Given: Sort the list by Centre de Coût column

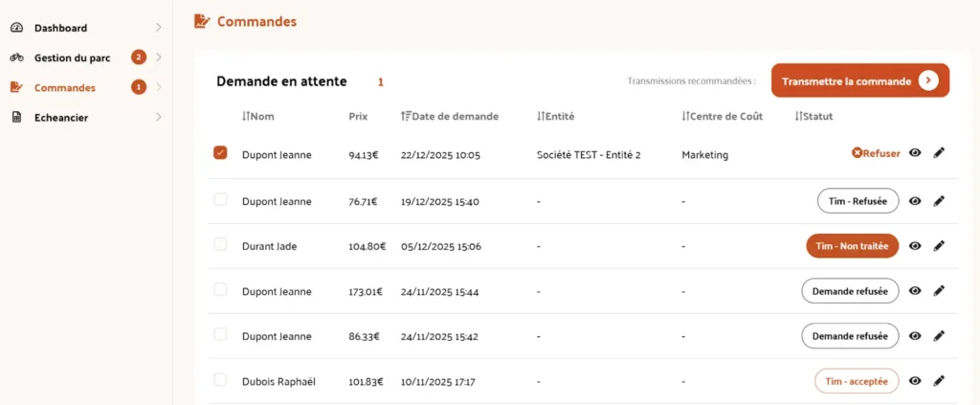Looking at the screenshot, I should (723, 116).
